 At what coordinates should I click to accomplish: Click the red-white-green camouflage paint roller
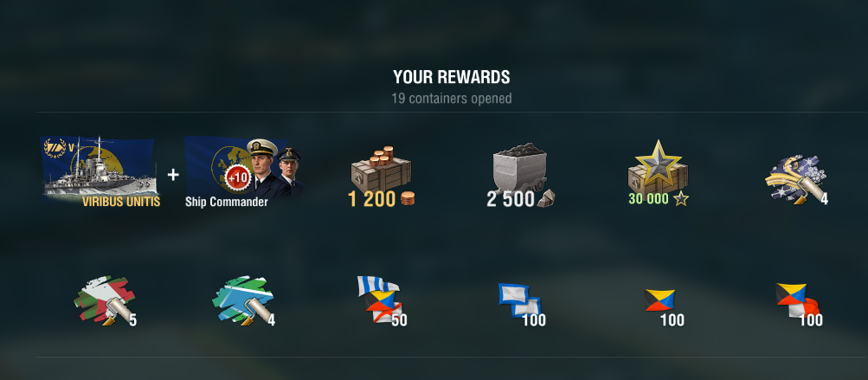point(104,299)
